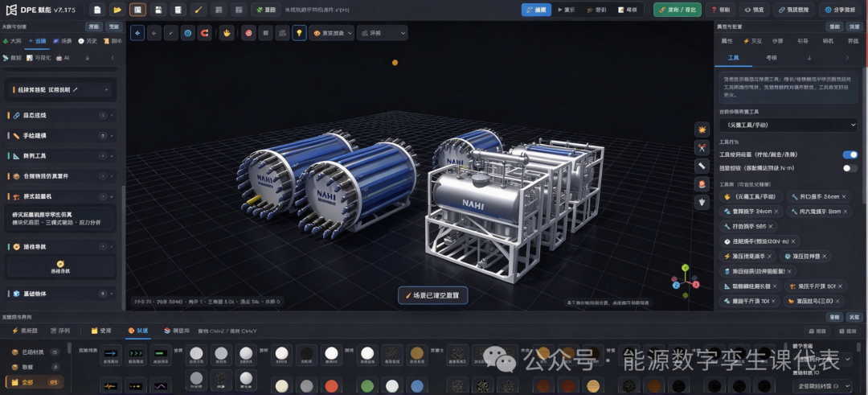Image resolution: width=868 pixels, height=395 pixels.
Task: Open the tool selection dropdown in the right panel
Action: pos(788,125)
